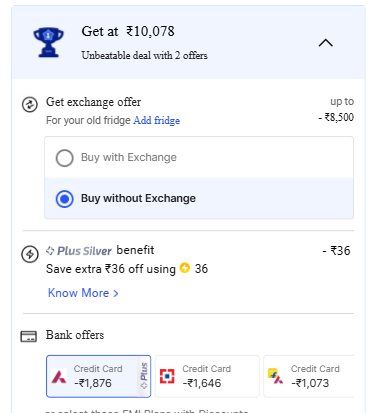369x413 pixels.
Task: Click the Axis bank logo icon
Action: (x=59, y=377)
